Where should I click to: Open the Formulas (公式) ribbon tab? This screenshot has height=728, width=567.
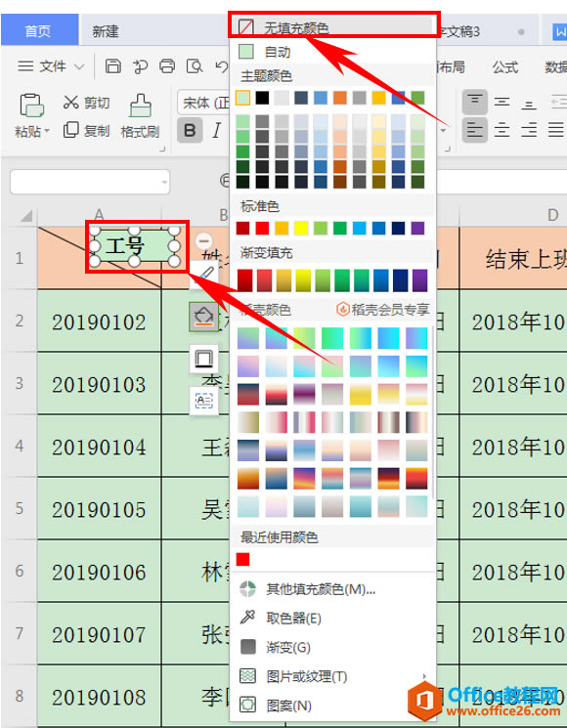(x=504, y=67)
